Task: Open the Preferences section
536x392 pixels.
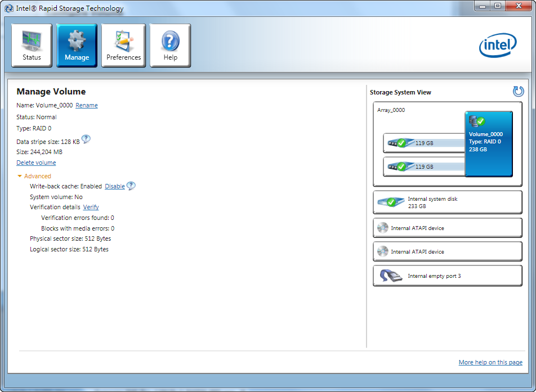Action: coord(123,46)
